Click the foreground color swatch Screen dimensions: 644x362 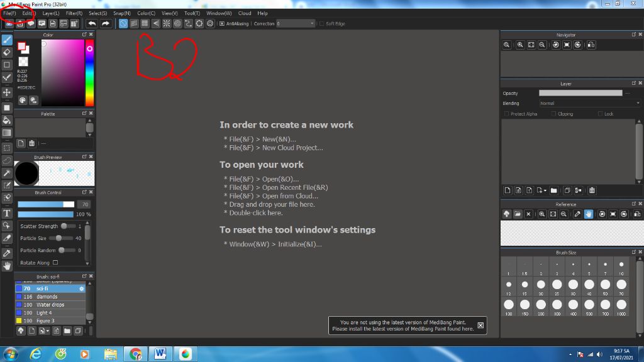click(x=21, y=47)
